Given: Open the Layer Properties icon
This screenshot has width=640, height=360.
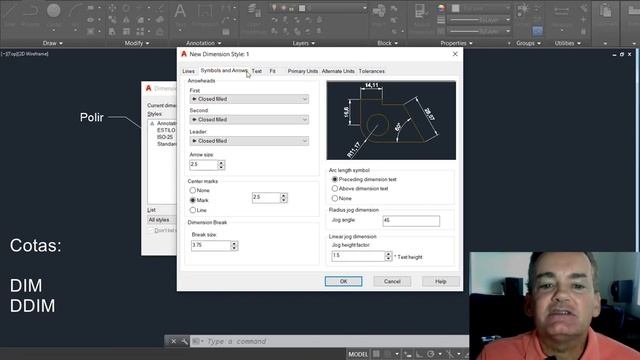Looking at the screenshot, I should point(254,11).
